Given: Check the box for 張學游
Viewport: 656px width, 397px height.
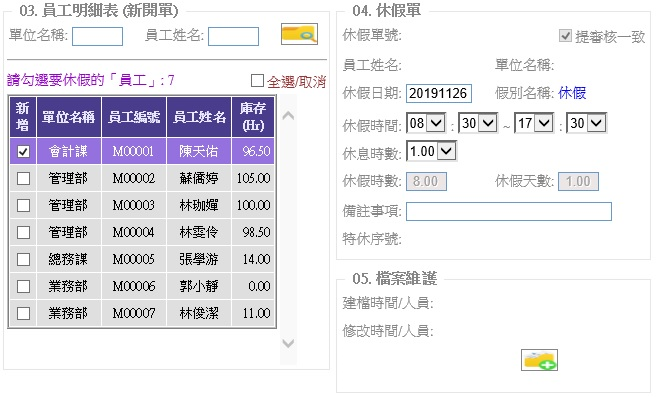Looking at the screenshot, I should coord(23,259).
